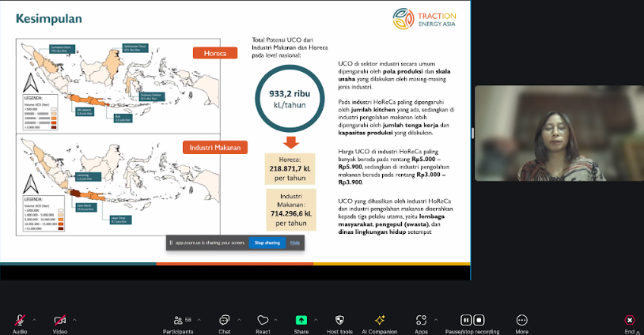The image size is (644, 335).
Task: Click the Industri Makanan 714.296,6 kL box
Action: click(x=291, y=210)
